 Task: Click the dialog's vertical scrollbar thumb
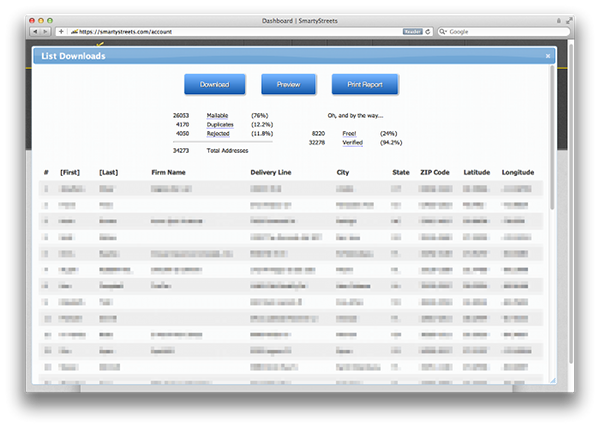pyautogui.click(x=552, y=137)
